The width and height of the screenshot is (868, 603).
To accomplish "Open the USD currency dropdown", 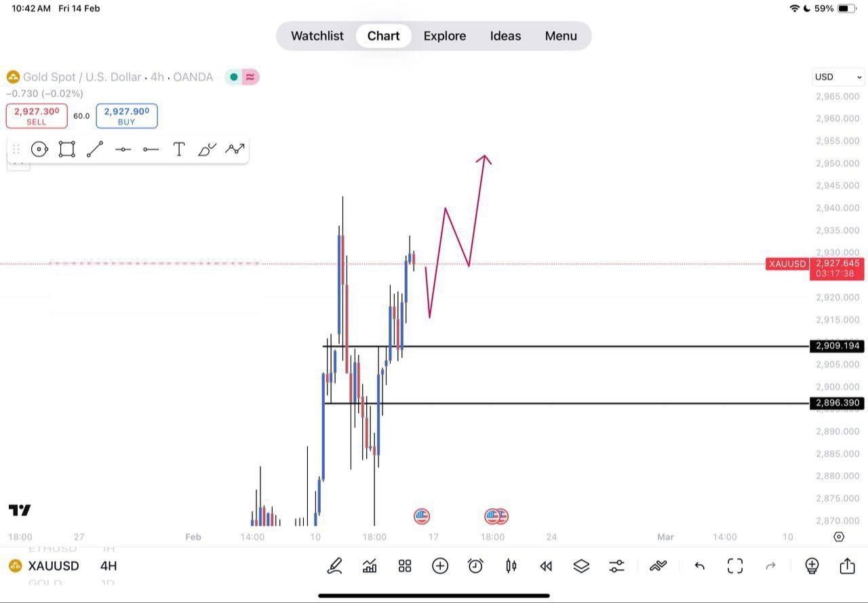I will pyautogui.click(x=838, y=77).
